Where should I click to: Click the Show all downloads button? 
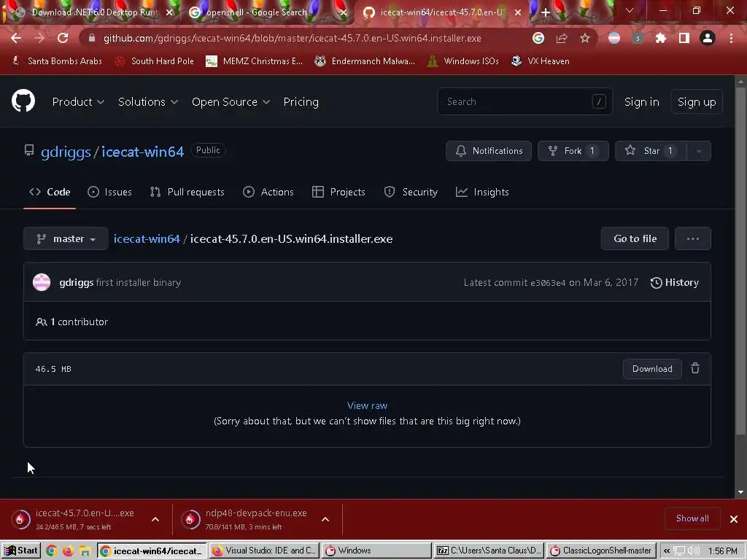(692, 518)
